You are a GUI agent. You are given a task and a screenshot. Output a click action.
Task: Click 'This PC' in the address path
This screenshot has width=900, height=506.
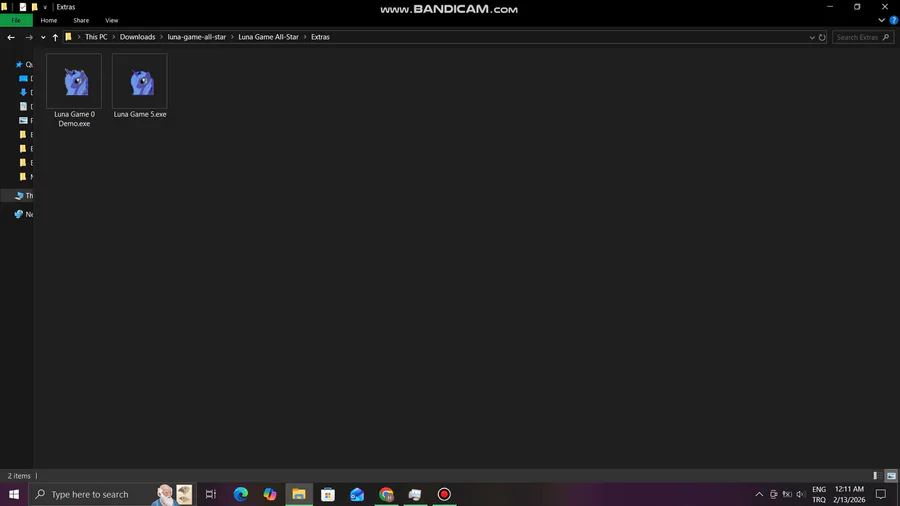96,37
